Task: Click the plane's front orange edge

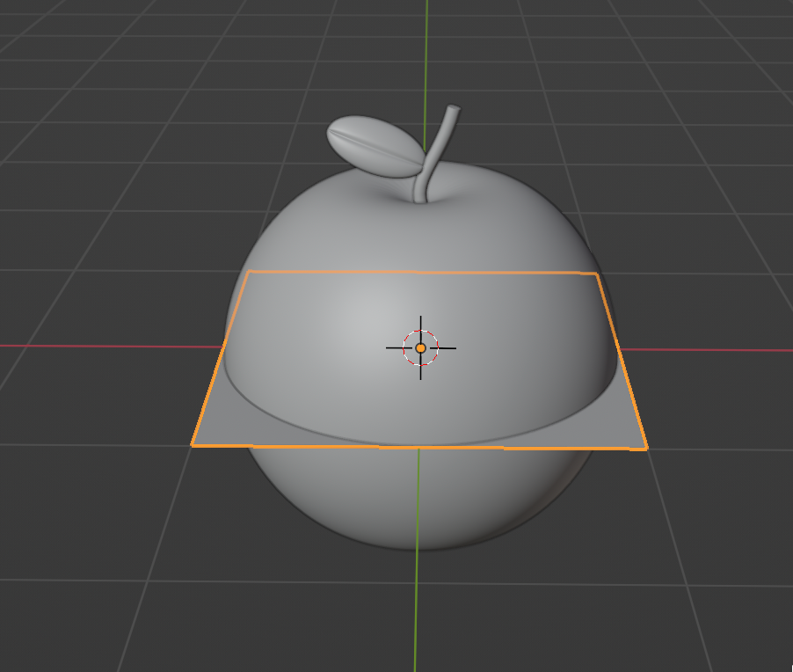Action: 420,447
